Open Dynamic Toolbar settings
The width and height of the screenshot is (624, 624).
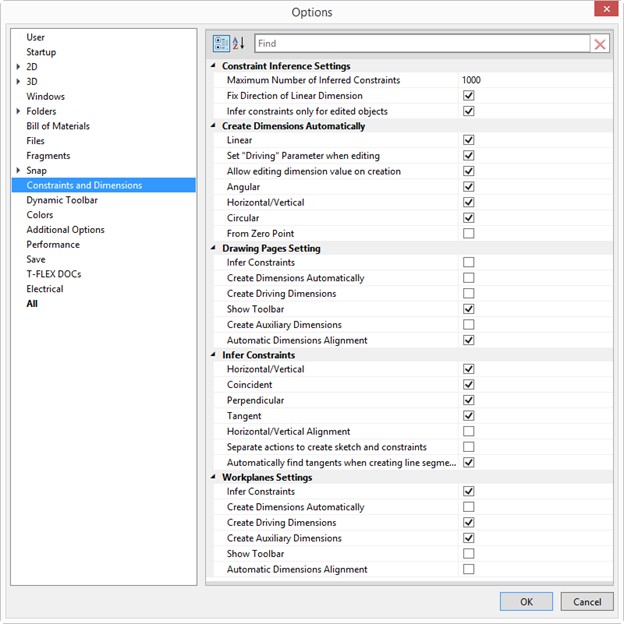point(62,200)
